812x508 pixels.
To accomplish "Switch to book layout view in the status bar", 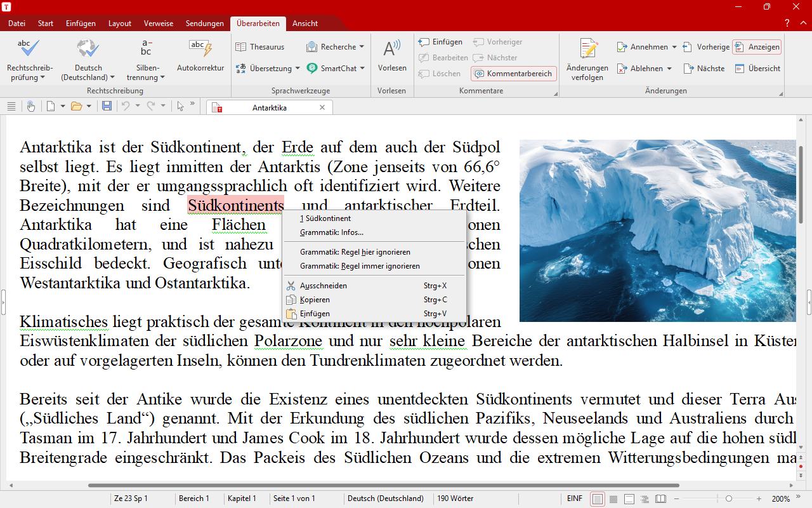I will 660,498.
